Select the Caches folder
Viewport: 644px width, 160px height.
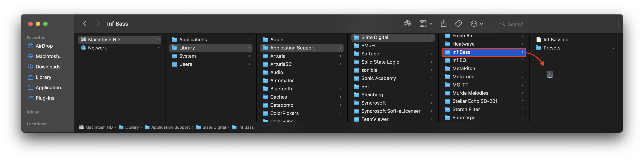(302, 97)
